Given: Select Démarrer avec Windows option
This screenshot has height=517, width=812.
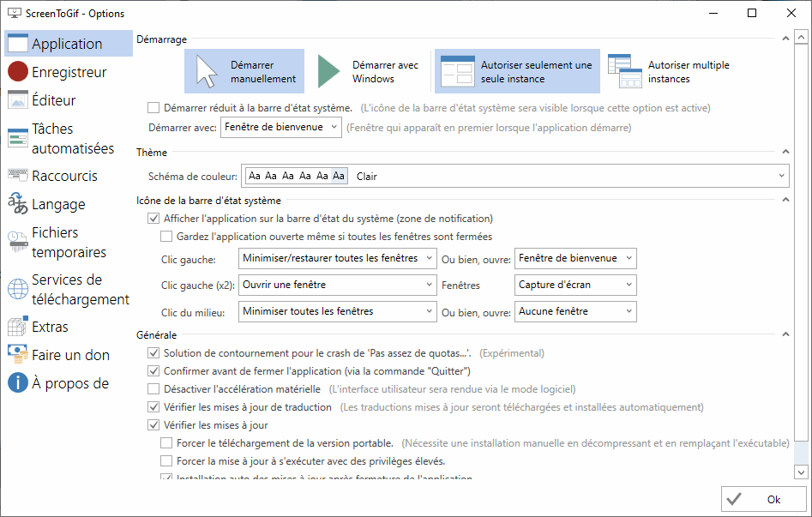Looking at the screenshot, I should tap(367, 71).
